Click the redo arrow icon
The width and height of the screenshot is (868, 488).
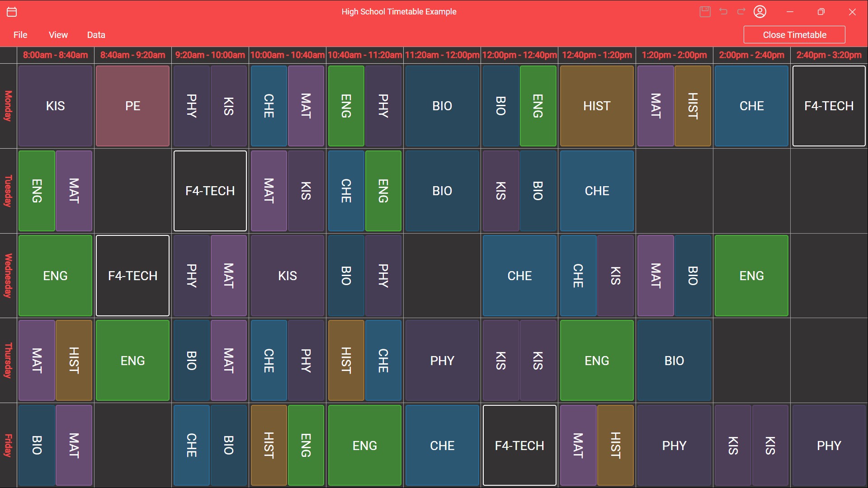[741, 12]
